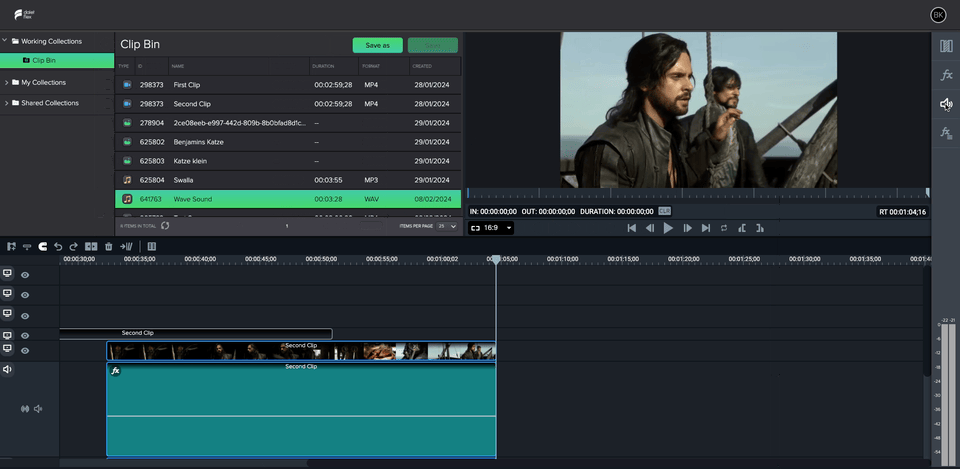Viewport: 960px width, 469px height.
Task: Click the fx badge on the audio clip
Action: 115,370
